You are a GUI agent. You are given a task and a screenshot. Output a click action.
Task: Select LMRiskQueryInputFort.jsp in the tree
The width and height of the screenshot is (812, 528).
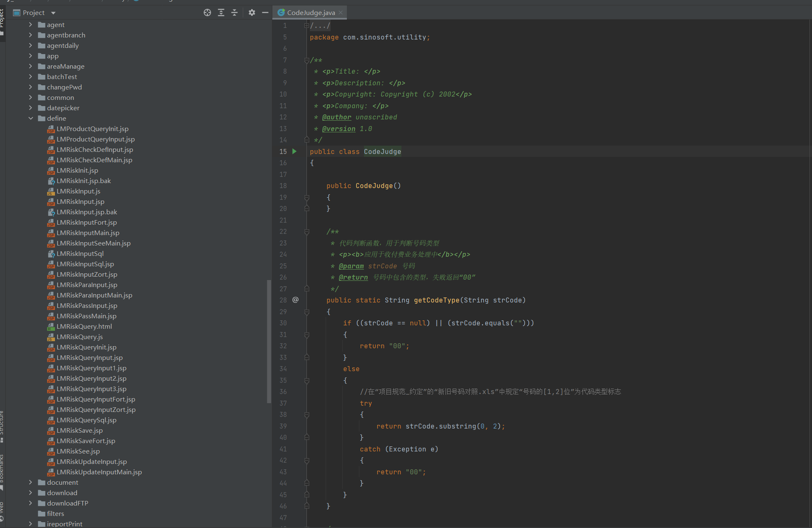click(96, 399)
